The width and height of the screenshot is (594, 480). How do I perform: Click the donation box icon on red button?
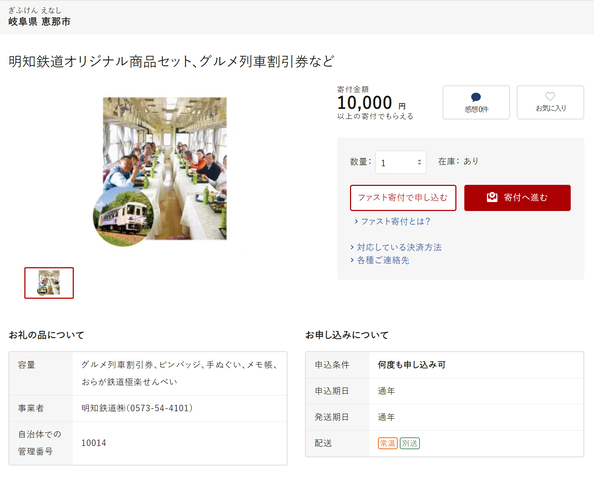(492, 197)
